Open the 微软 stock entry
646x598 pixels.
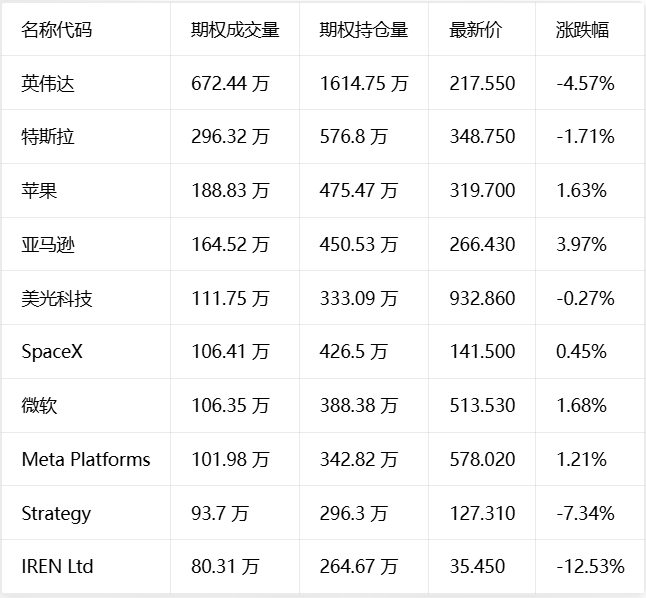[39, 406]
